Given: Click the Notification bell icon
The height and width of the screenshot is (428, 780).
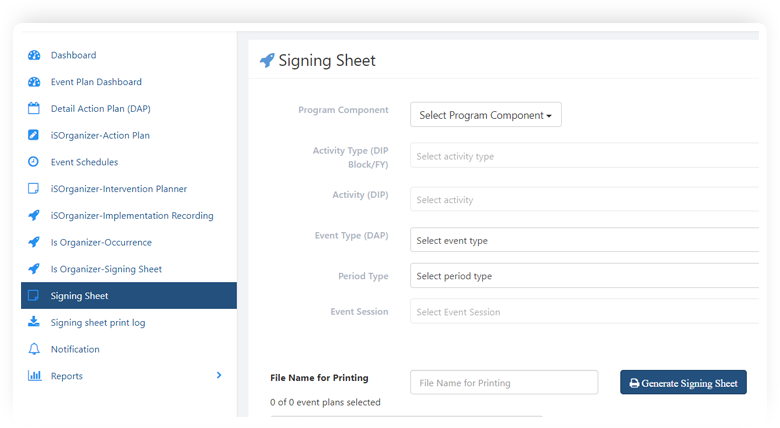Looking at the screenshot, I should 34,349.
